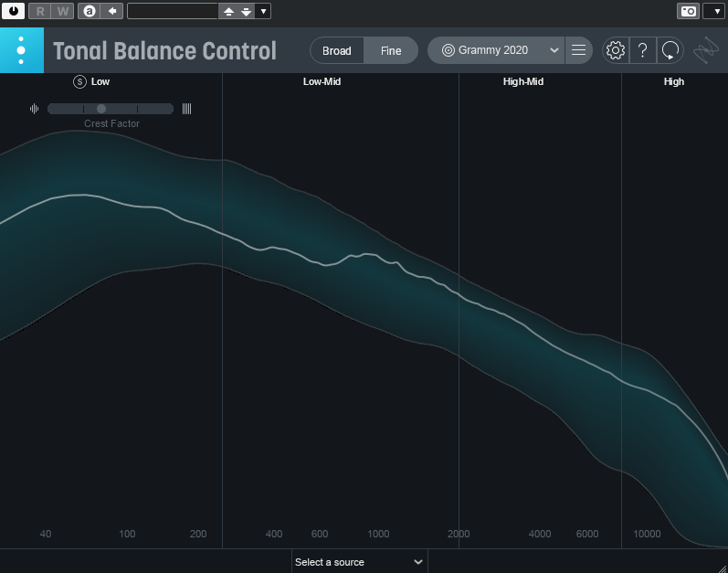Enable Read automation (R) button

tap(40, 11)
